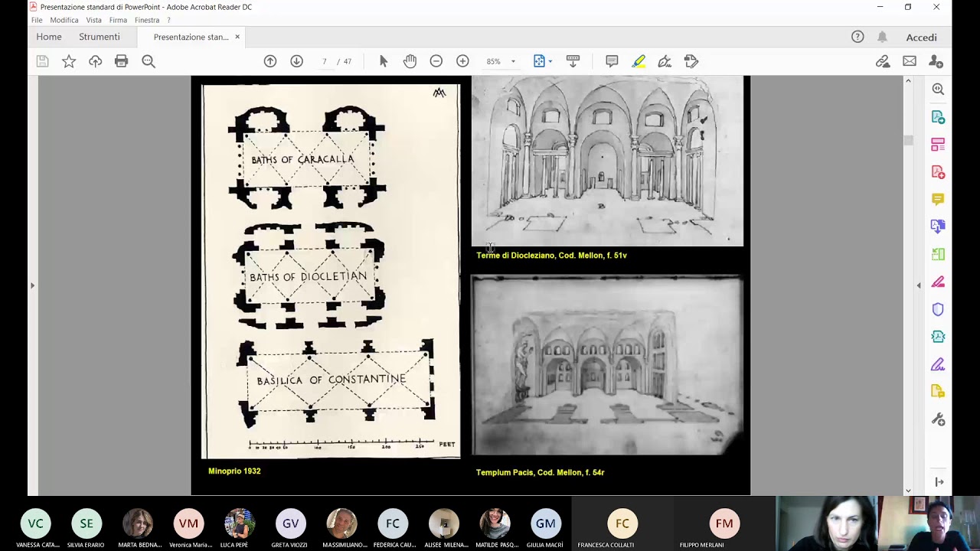Image resolution: width=980 pixels, height=551 pixels.
Task: Go to next page arrow
Action: point(296,61)
